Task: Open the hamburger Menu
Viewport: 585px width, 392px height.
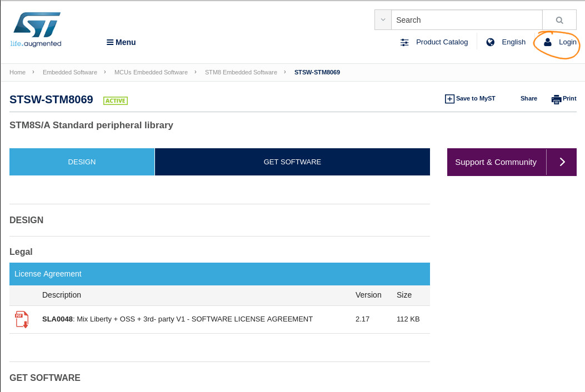Action: [121, 42]
